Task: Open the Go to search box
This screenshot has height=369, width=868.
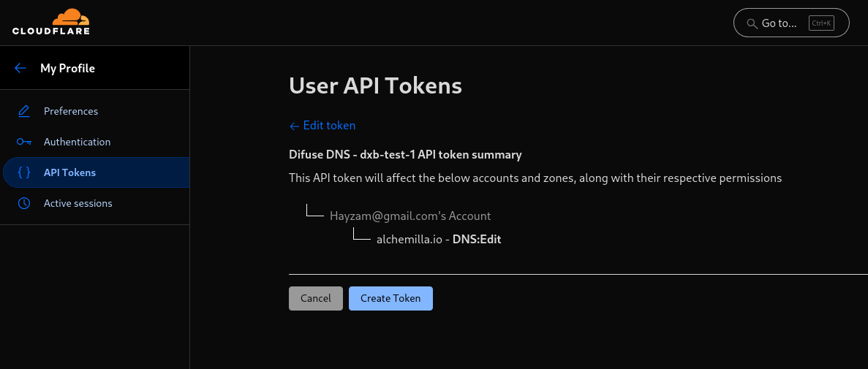Action: pos(791,23)
